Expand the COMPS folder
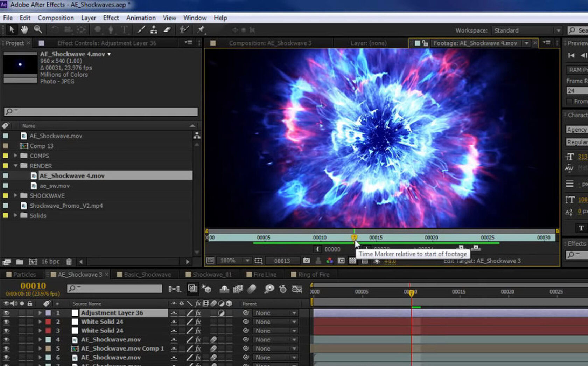This screenshot has width=588, height=366. [15, 156]
